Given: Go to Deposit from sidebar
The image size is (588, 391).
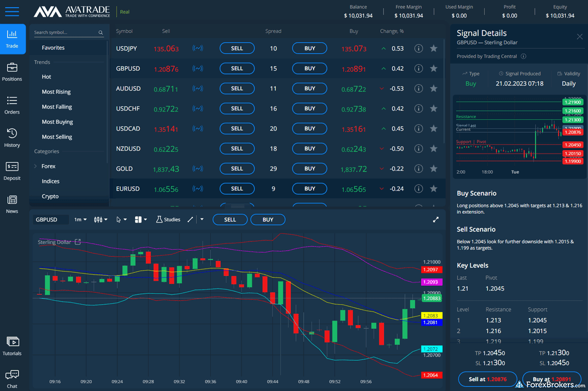Looking at the screenshot, I should (12, 171).
